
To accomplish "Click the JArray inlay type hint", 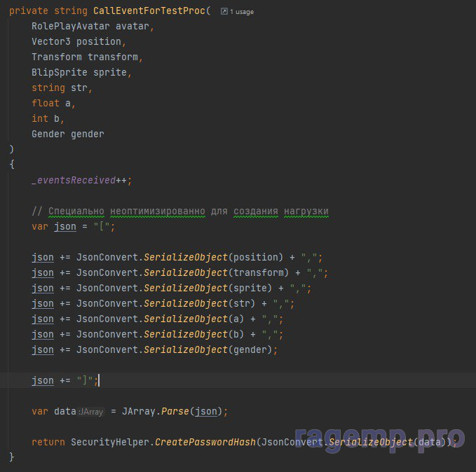I will tap(91, 412).
